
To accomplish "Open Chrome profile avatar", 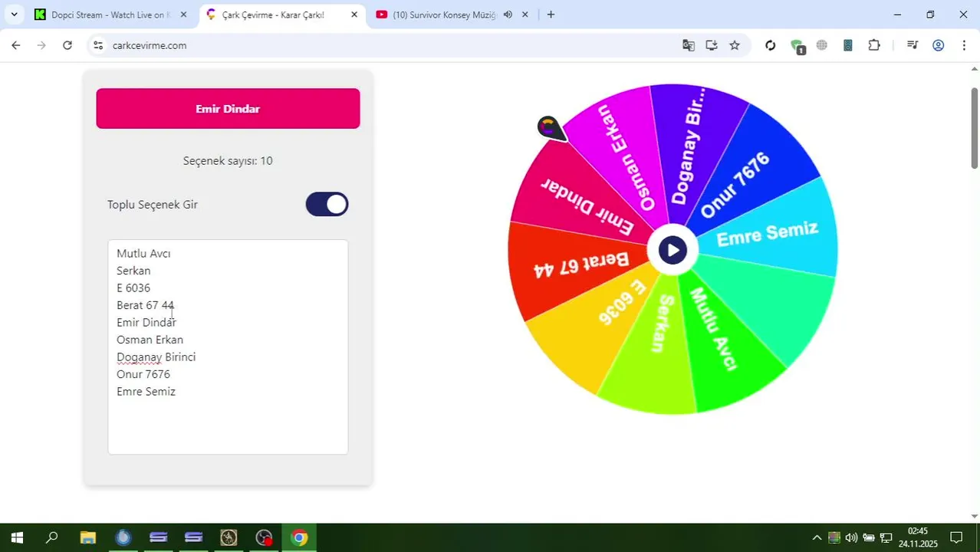I will coord(938,45).
